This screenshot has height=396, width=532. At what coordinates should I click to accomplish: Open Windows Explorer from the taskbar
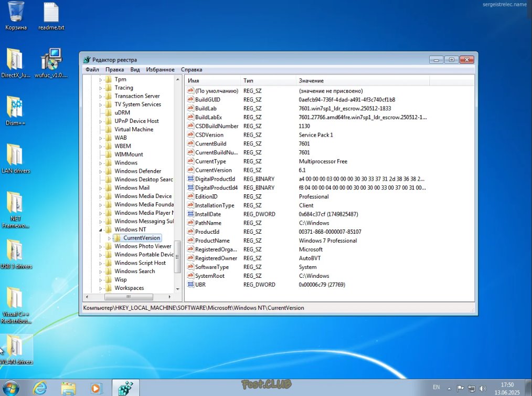pos(69,388)
